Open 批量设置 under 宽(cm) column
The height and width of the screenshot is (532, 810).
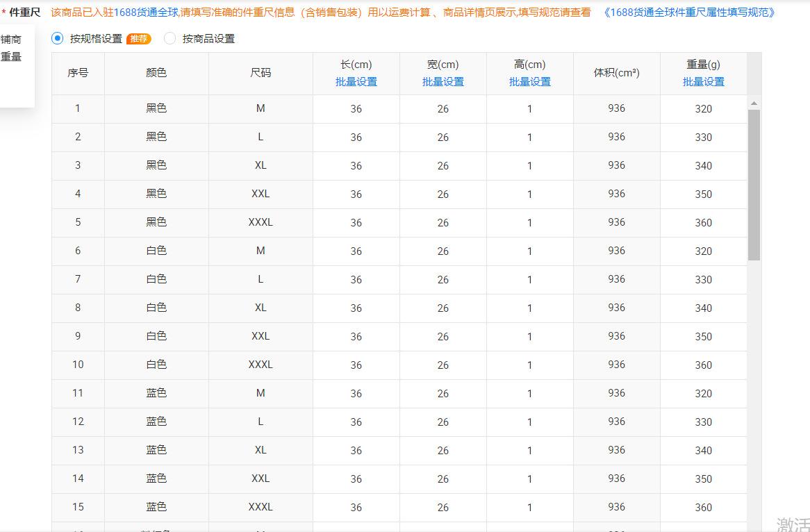(443, 82)
